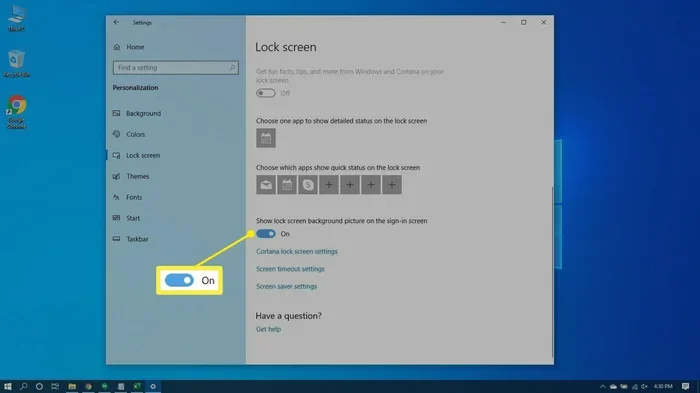Open the Background personalization page

(137, 113)
